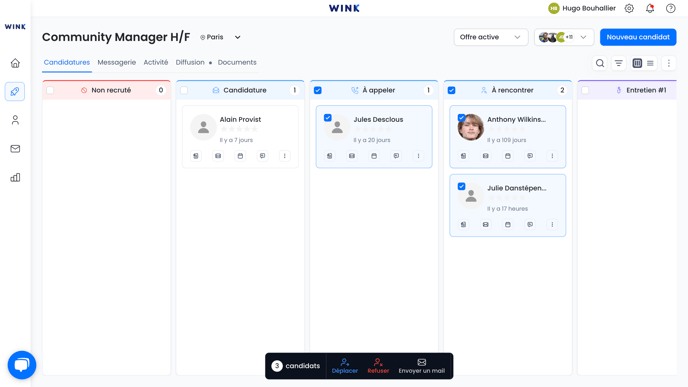Open the toolbar more options menu
Image resolution: width=688 pixels, height=387 pixels.
(x=669, y=63)
